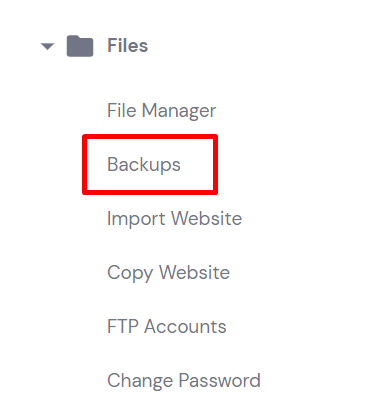This screenshot has width=376, height=420.
Task: Choose Copy Website from sidebar
Action: 169,272
